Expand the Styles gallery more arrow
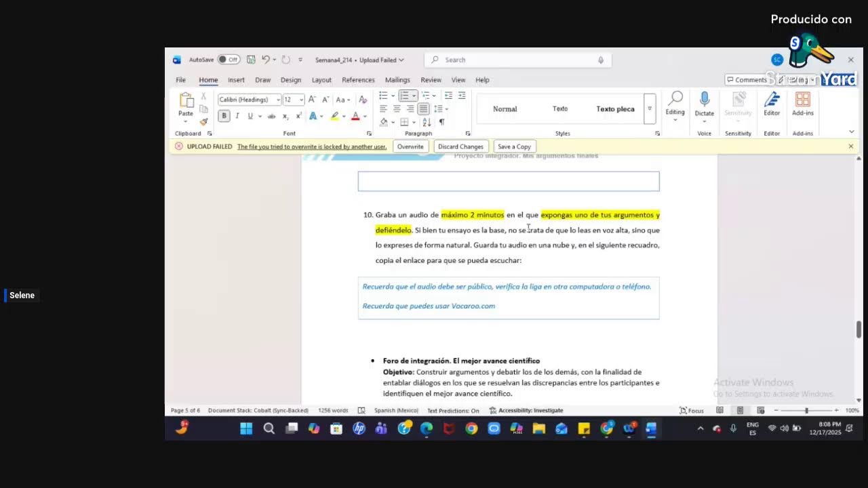The width and height of the screenshot is (868, 488). [x=650, y=108]
